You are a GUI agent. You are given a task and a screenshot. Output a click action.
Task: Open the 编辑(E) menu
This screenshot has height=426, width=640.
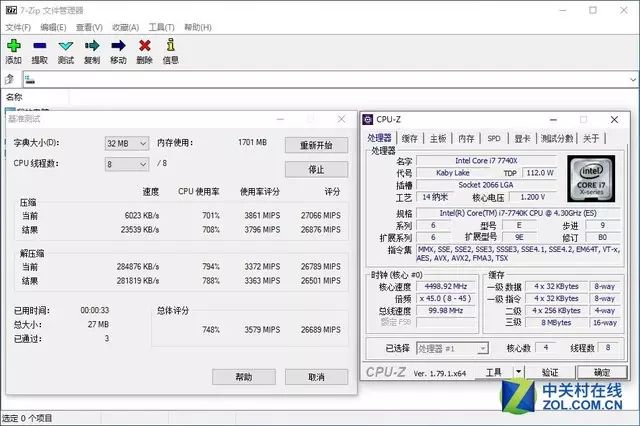[x=53, y=27]
